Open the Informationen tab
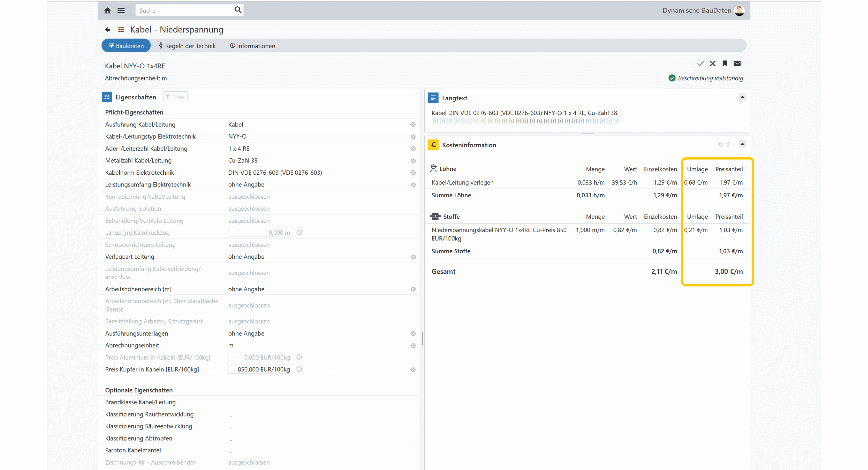868x470 pixels. click(x=252, y=46)
